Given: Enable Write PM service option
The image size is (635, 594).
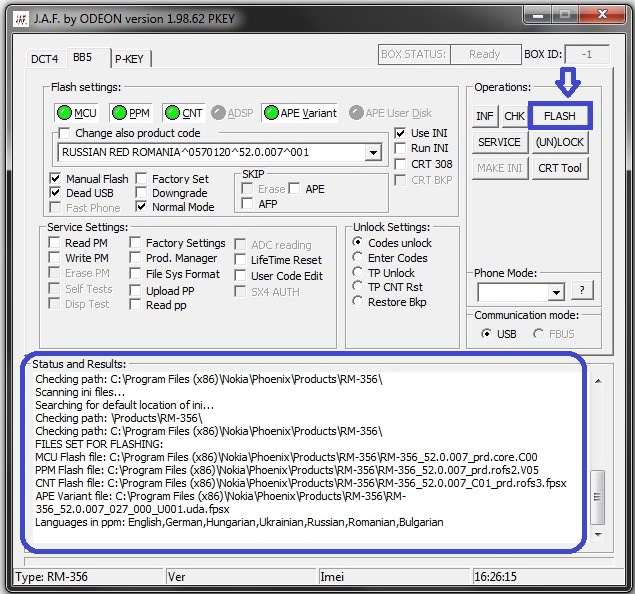Looking at the screenshot, I should point(54,258).
